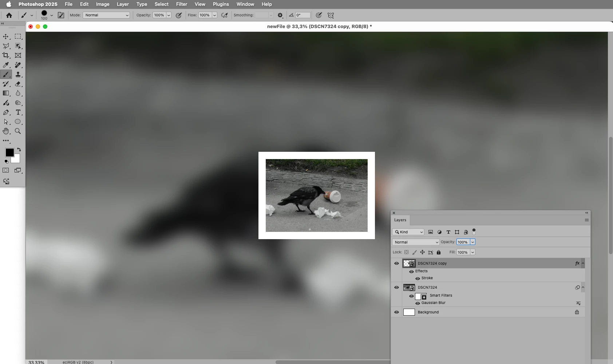Select the Pen tool
Viewport: 613px width, 364px height.
(x=6, y=112)
